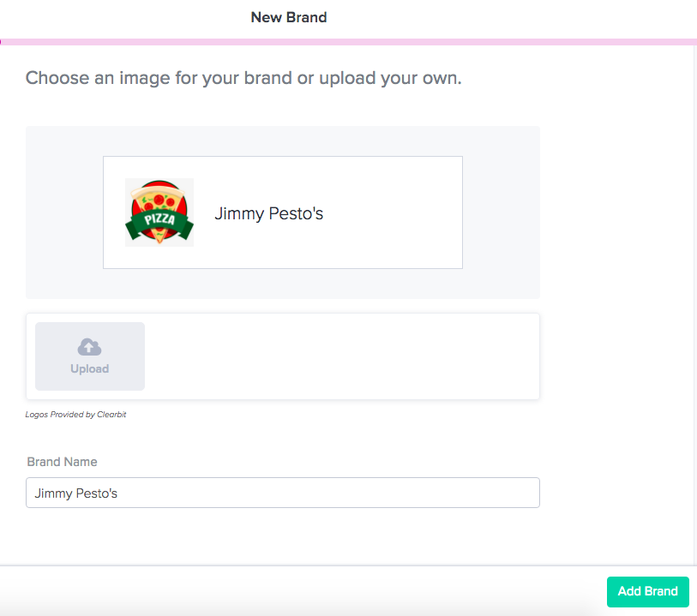Click the Jimmy Pesto's preview name text
This screenshot has height=616, width=697.
268,213
